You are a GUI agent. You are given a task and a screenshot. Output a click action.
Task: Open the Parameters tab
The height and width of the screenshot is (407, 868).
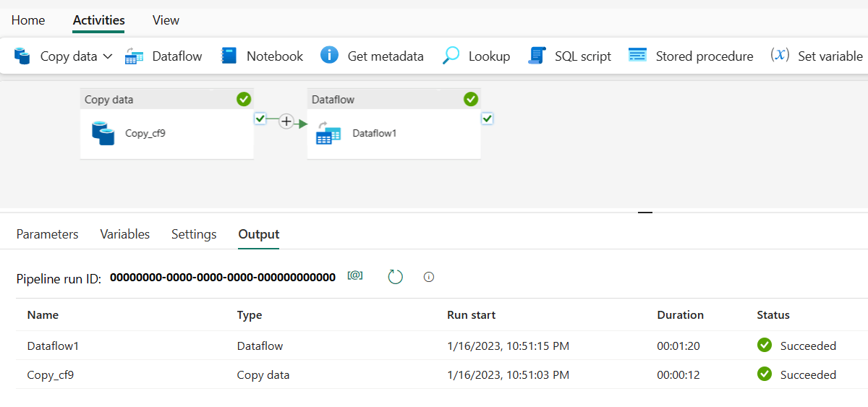[x=47, y=234]
